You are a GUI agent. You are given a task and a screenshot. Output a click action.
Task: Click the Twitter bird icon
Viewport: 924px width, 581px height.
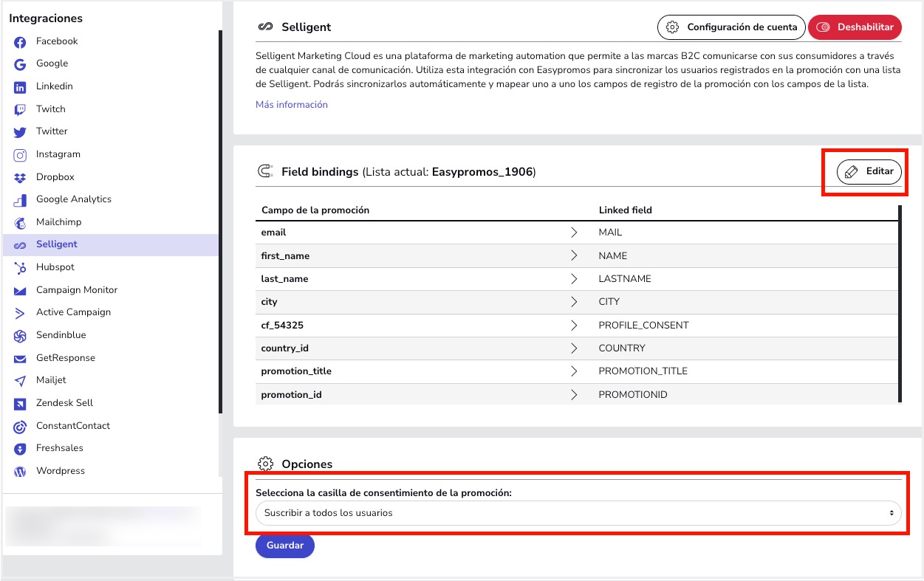(x=21, y=132)
